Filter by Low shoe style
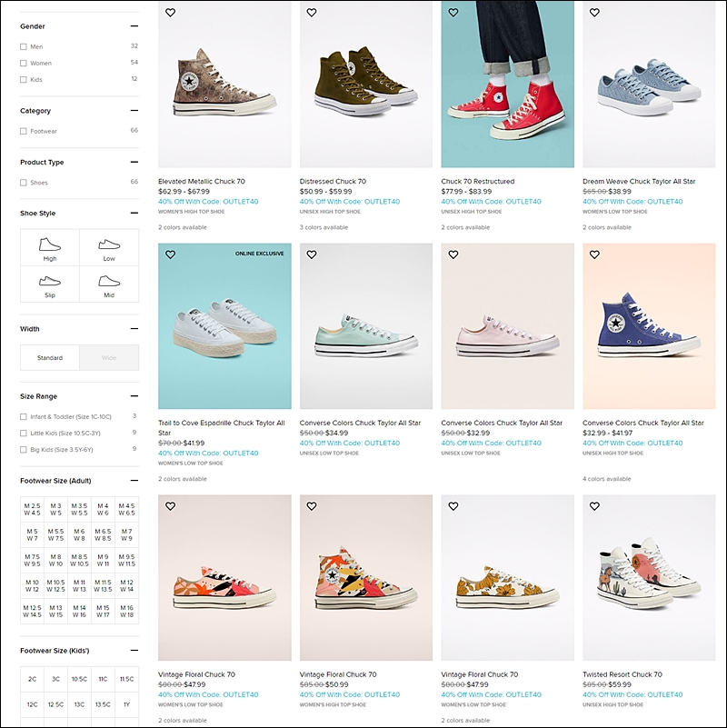 click(109, 247)
